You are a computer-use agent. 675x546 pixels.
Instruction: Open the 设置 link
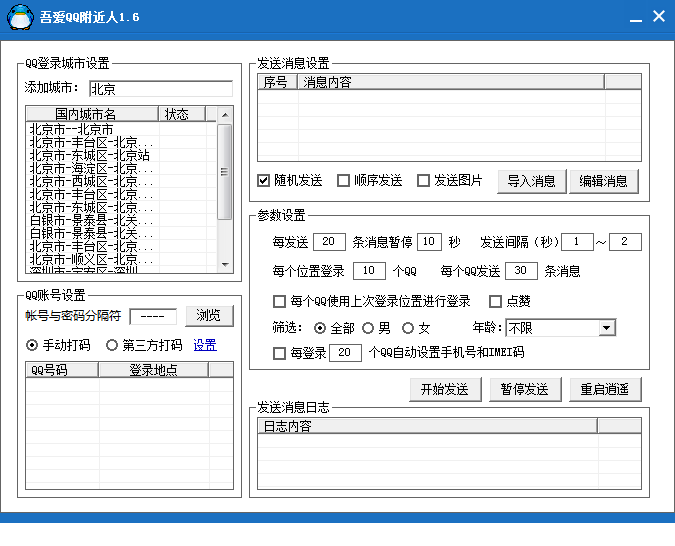(205, 345)
